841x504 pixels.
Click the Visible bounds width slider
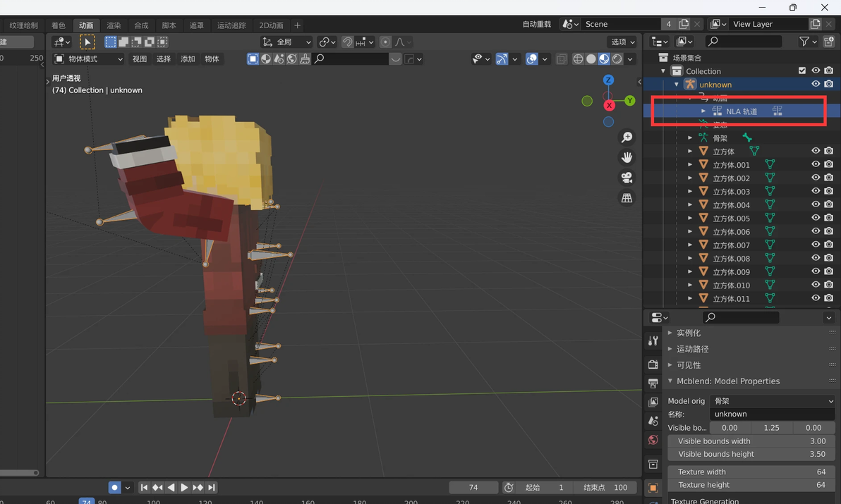coord(751,441)
